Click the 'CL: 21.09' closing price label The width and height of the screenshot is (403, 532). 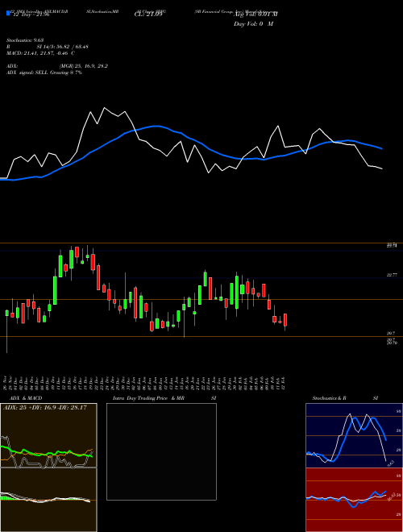click(x=148, y=15)
